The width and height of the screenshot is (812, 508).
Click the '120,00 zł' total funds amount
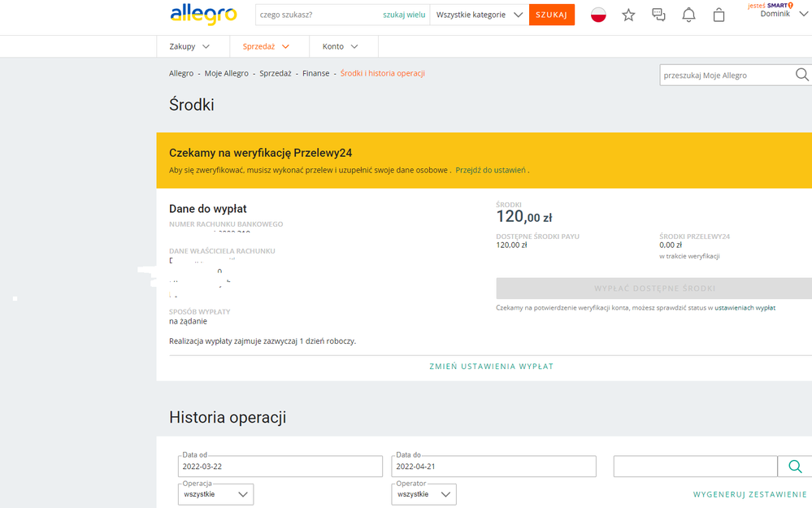[x=524, y=216]
